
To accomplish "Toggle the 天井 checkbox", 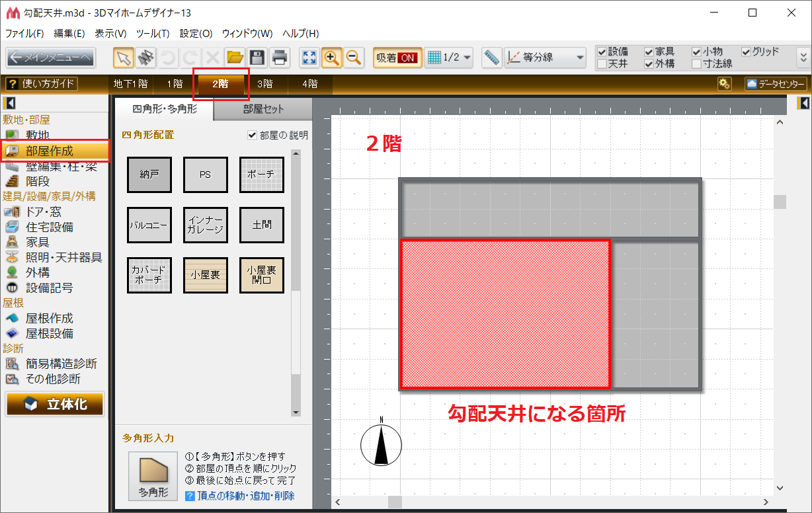I will [602, 64].
